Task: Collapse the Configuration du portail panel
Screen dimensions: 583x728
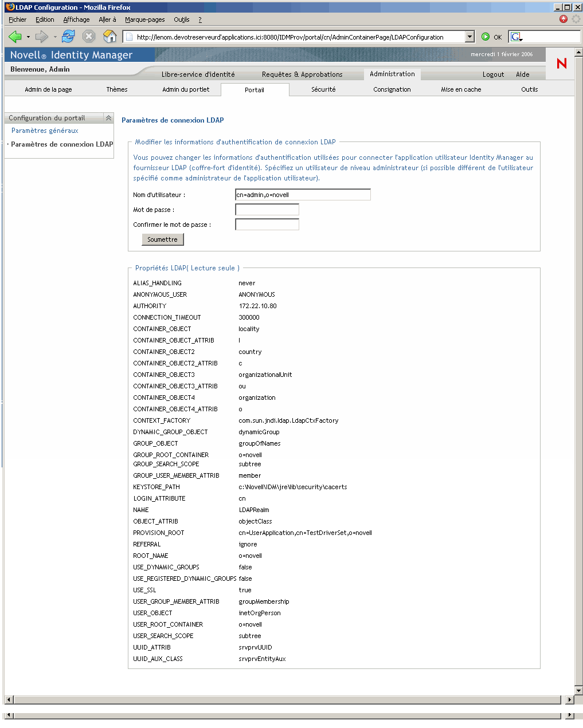Action: tap(108, 118)
